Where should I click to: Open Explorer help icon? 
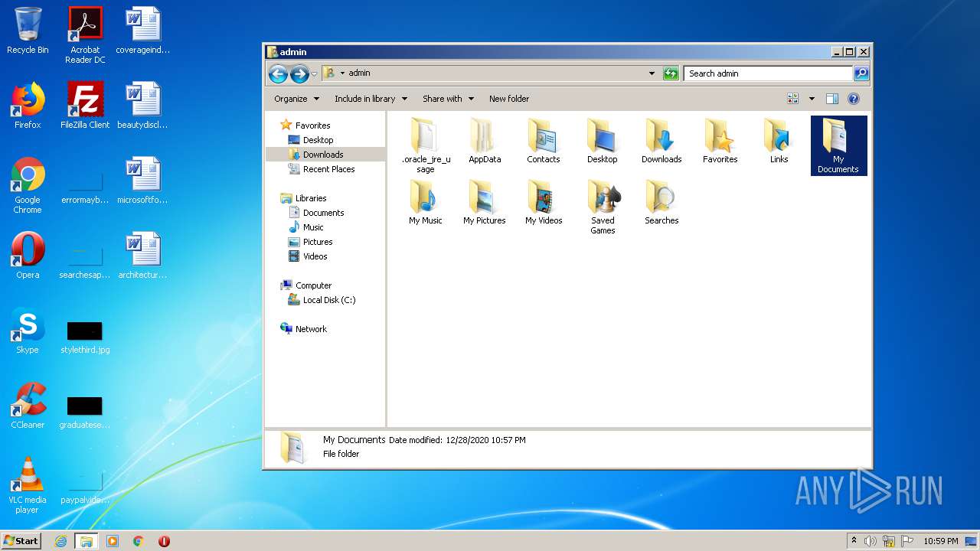(854, 99)
